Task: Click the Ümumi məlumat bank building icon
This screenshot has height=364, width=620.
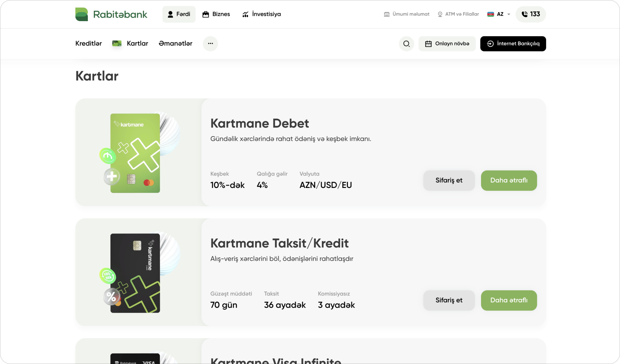Action: pos(386,14)
